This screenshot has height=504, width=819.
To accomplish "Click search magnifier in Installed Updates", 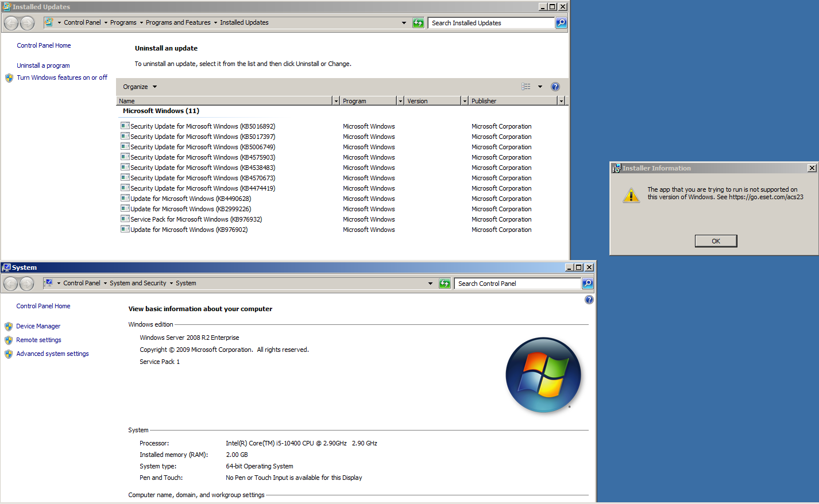I will [x=561, y=23].
